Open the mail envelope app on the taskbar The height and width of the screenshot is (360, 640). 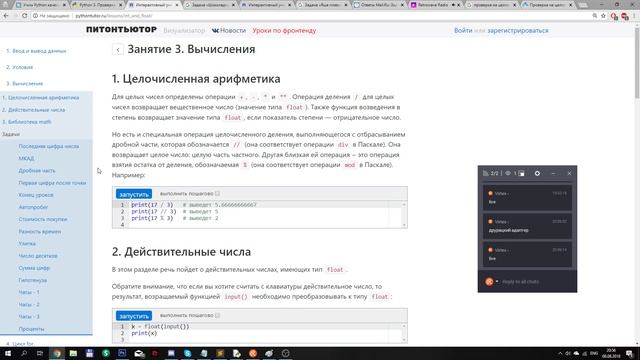(139, 353)
